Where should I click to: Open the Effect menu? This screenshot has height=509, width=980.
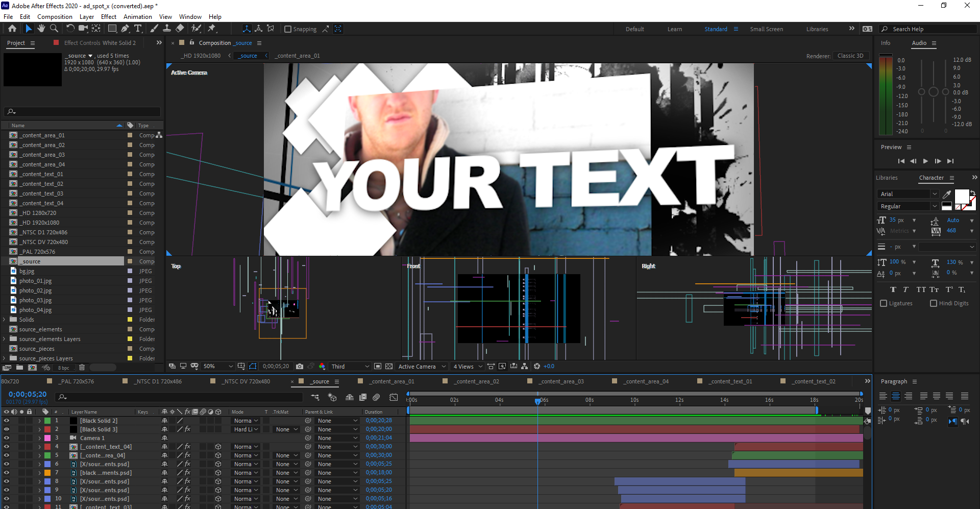coord(109,17)
